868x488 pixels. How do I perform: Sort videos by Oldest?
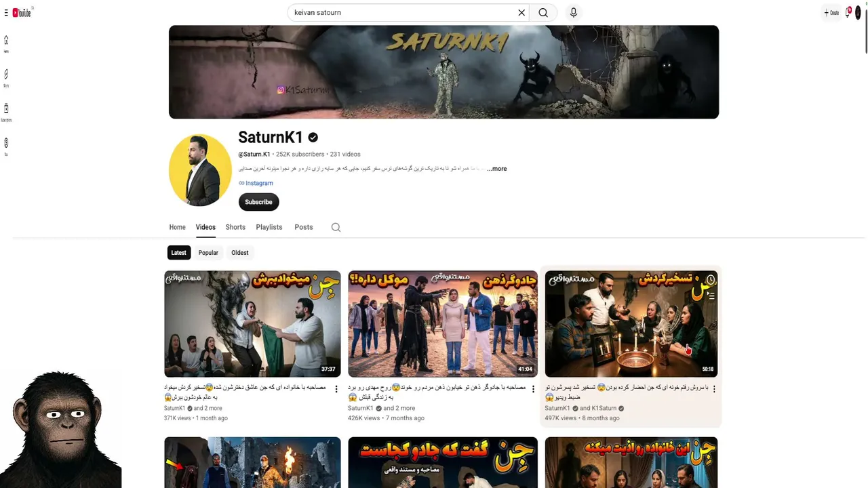240,253
